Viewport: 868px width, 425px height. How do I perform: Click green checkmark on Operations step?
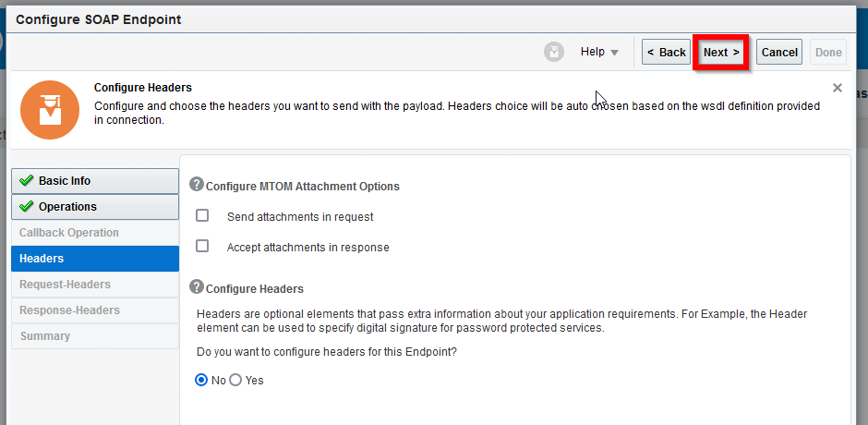point(27,207)
